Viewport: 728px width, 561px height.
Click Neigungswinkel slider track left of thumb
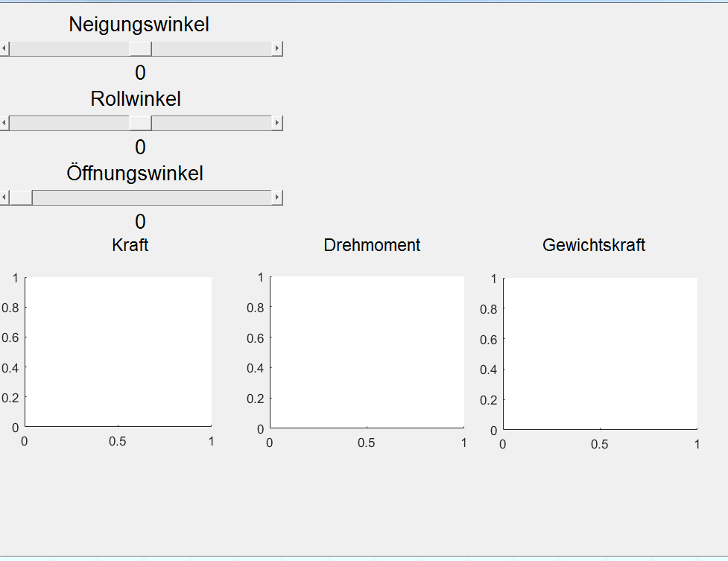pyautogui.click(x=69, y=49)
